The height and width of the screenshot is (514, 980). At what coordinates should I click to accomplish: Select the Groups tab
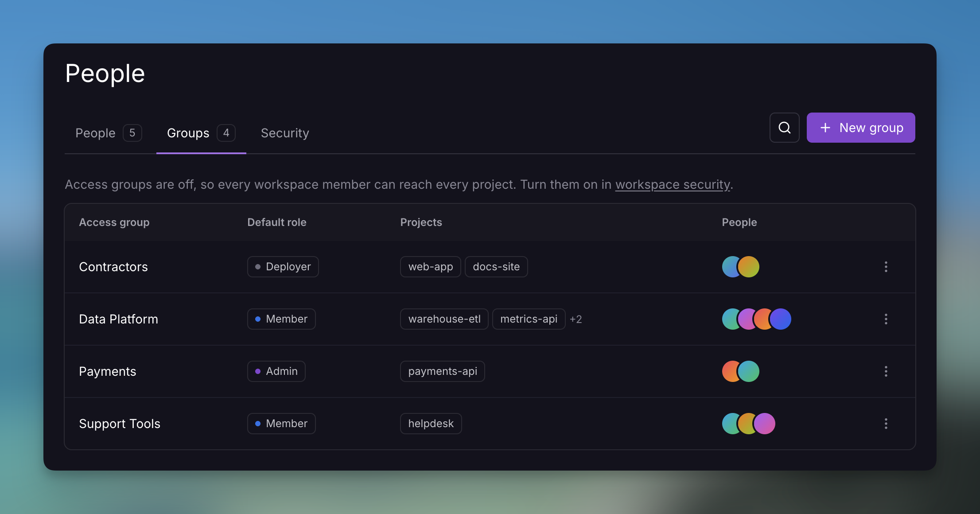coord(201,133)
